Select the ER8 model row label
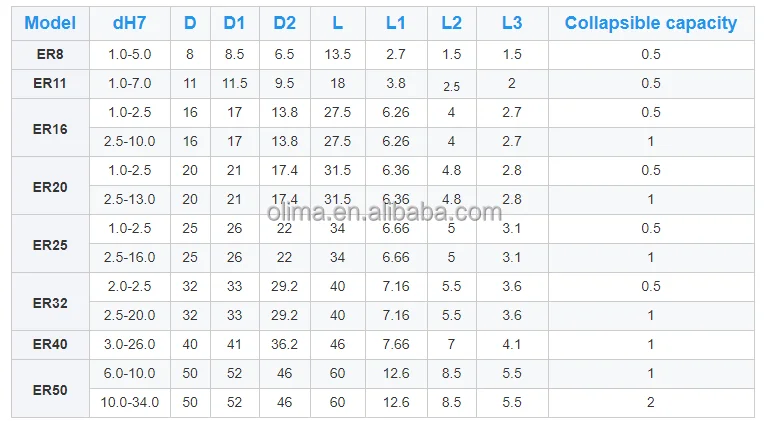Viewport: 768px width, 421px height. [49, 54]
